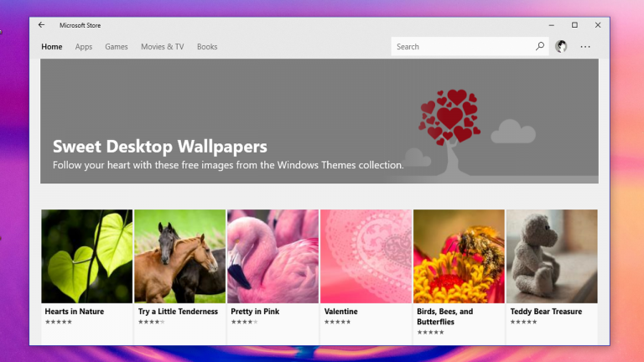Switch to the Home tab
The height and width of the screenshot is (362, 644).
click(x=52, y=47)
